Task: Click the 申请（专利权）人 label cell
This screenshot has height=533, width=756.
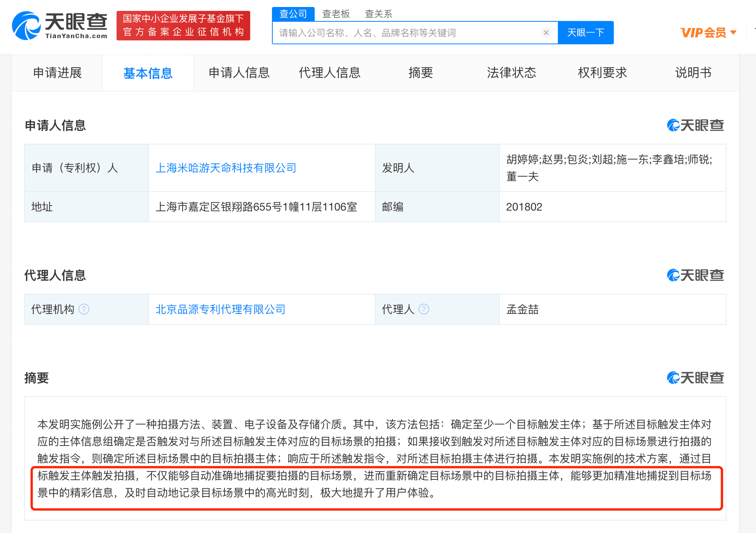Action: point(87,168)
